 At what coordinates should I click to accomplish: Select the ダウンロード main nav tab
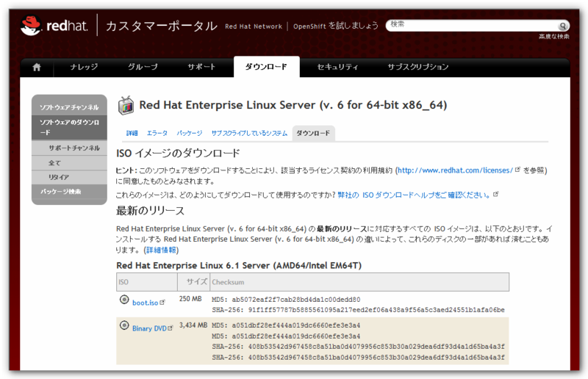click(x=266, y=67)
